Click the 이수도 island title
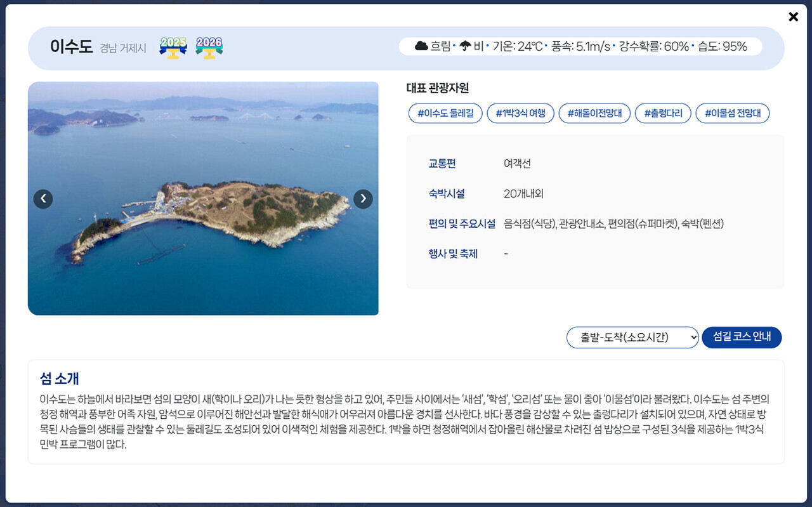This screenshot has height=507, width=812. tap(72, 47)
